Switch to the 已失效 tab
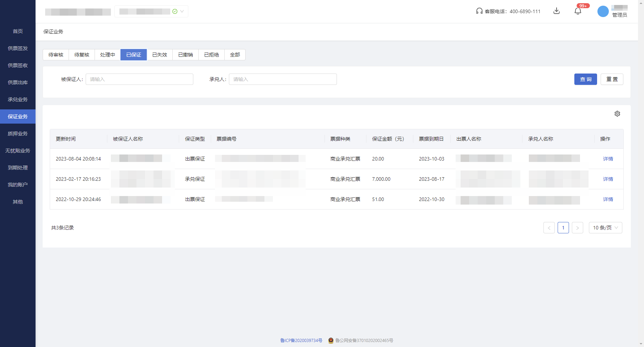644x347 pixels. pos(160,55)
